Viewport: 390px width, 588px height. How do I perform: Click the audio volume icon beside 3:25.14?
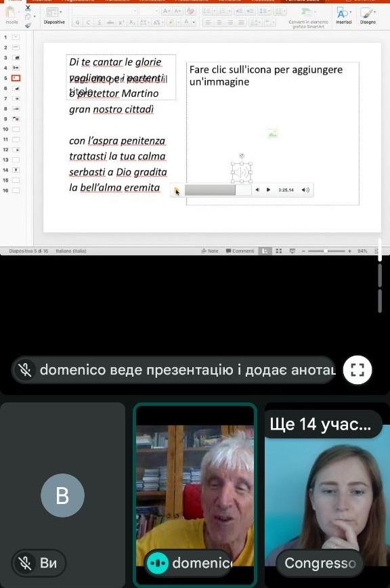point(305,190)
